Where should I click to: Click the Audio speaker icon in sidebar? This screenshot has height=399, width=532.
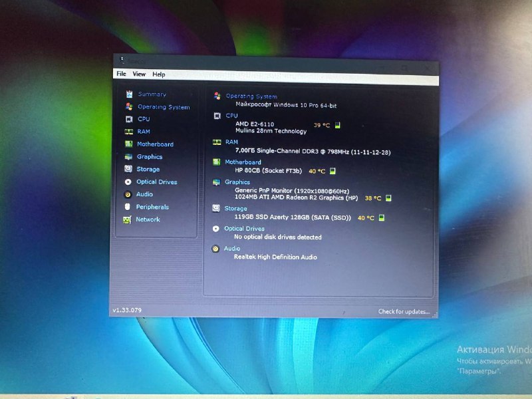click(128, 194)
